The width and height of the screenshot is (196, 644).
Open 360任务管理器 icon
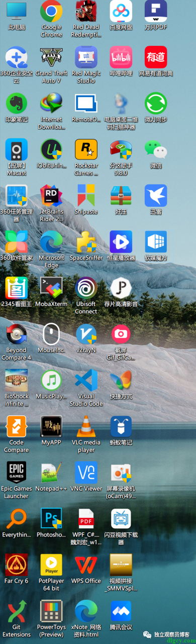16,195
